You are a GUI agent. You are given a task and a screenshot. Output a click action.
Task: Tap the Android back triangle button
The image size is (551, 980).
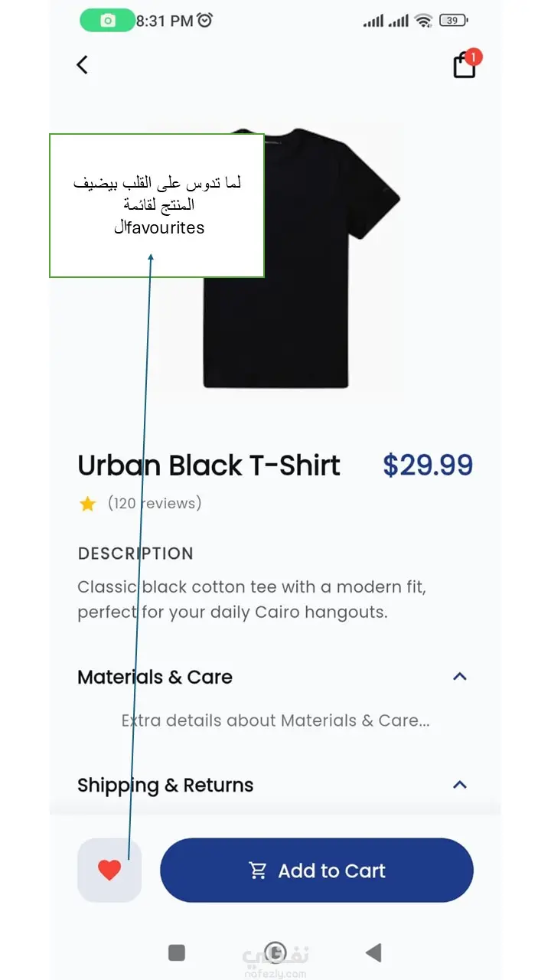pos(373,952)
